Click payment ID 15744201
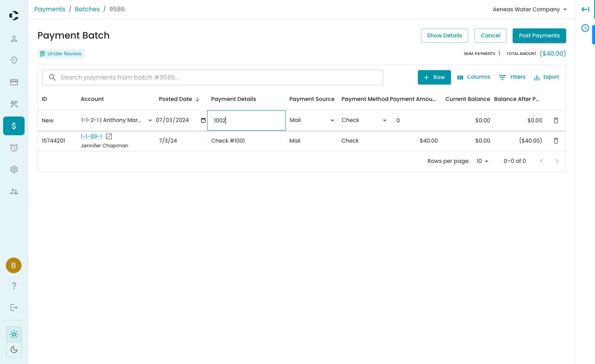This screenshot has height=364, width=595. pyautogui.click(x=53, y=141)
